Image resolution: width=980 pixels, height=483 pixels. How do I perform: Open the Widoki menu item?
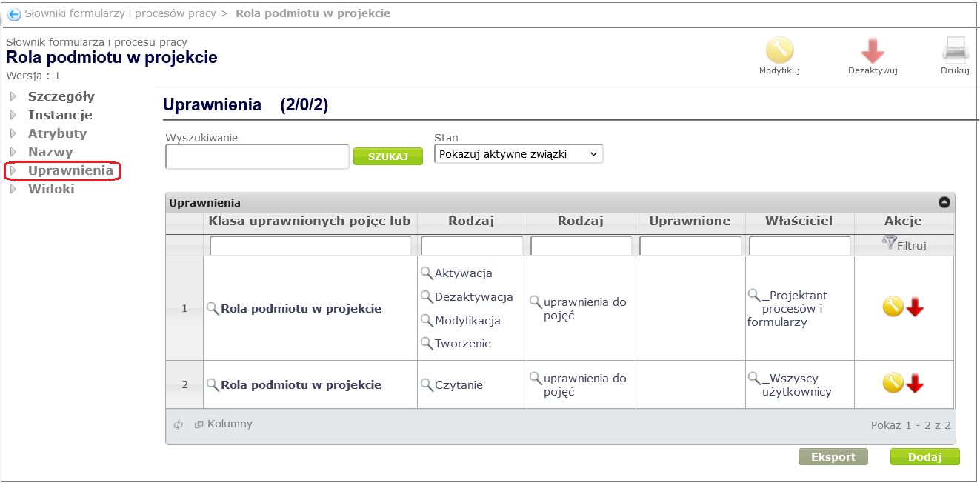click(51, 189)
